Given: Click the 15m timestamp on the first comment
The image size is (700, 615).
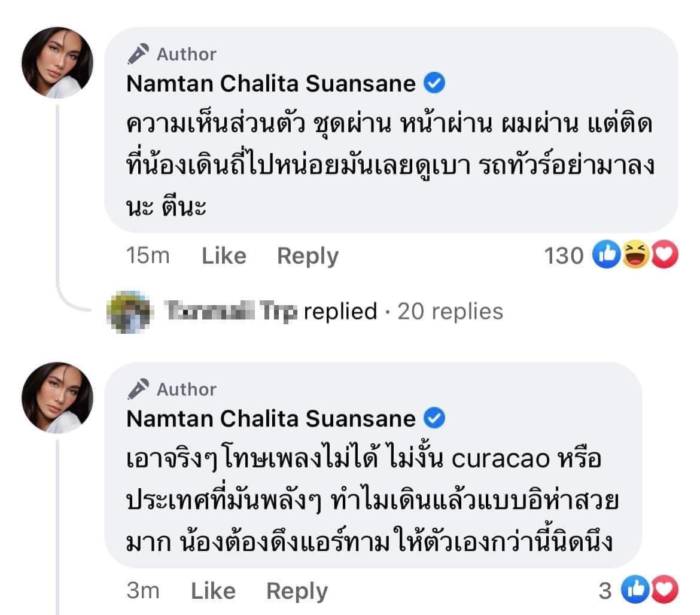Looking at the screenshot, I should coord(148,256).
